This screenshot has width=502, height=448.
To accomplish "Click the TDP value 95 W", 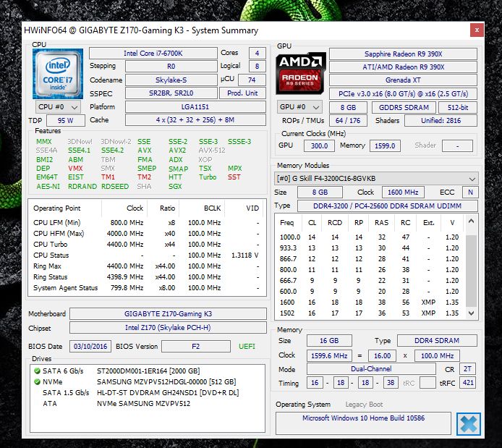I will [66, 120].
